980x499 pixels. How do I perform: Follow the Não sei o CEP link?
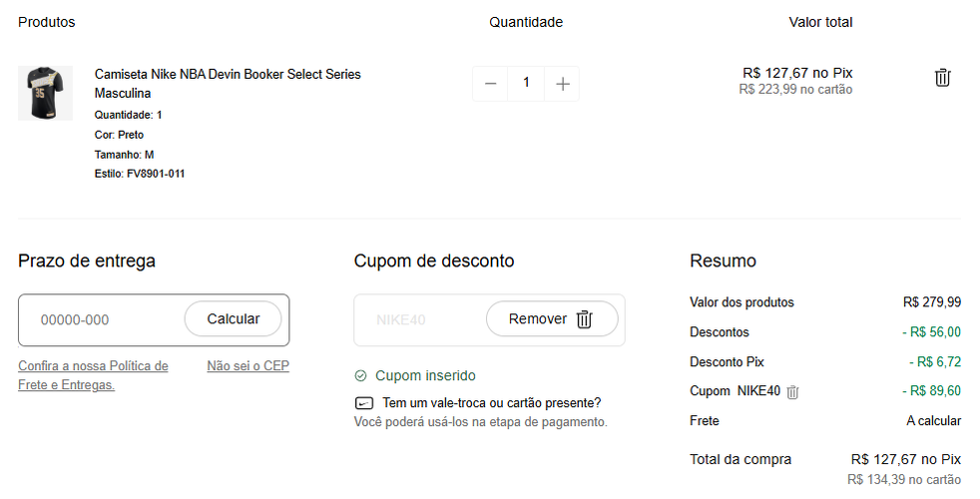pyautogui.click(x=247, y=366)
